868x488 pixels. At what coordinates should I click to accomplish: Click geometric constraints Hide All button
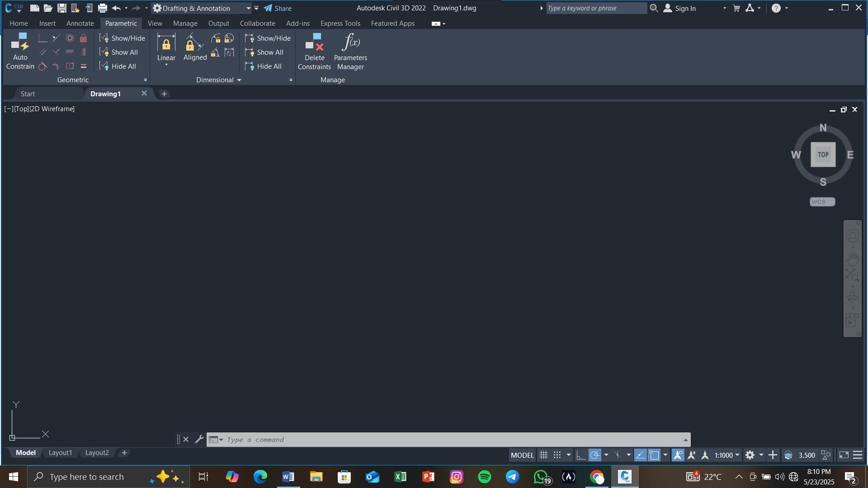118,66
